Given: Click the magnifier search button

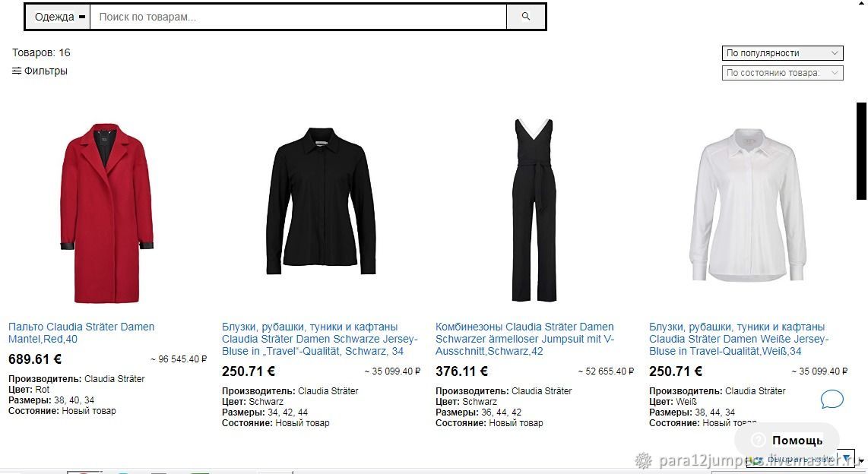Looking at the screenshot, I should coord(526,17).
